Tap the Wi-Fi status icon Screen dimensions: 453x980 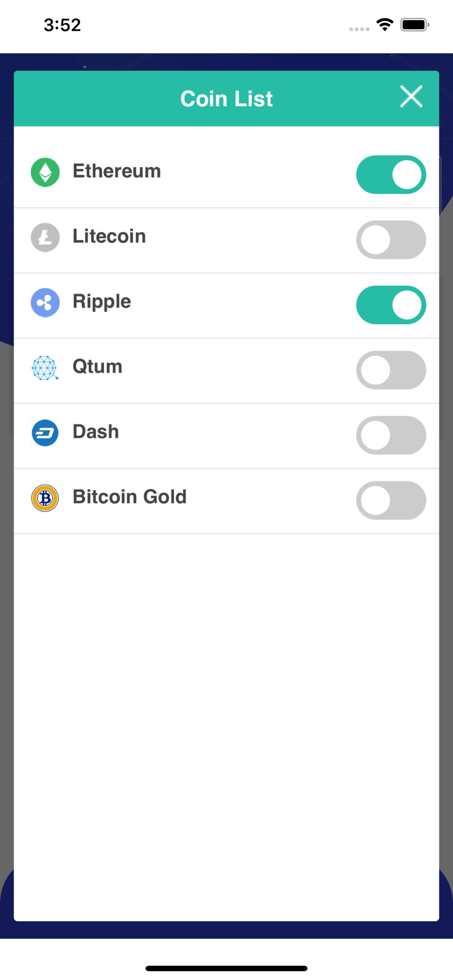(385, 24)
